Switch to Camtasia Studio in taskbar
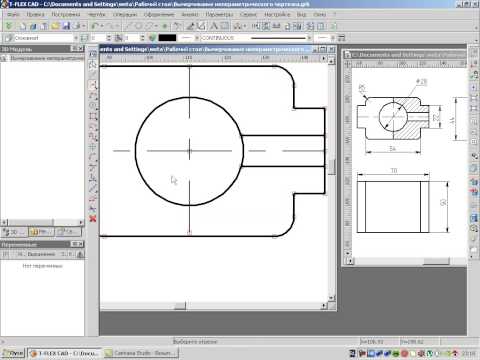480x360 pixels. (x=141, y=353)
